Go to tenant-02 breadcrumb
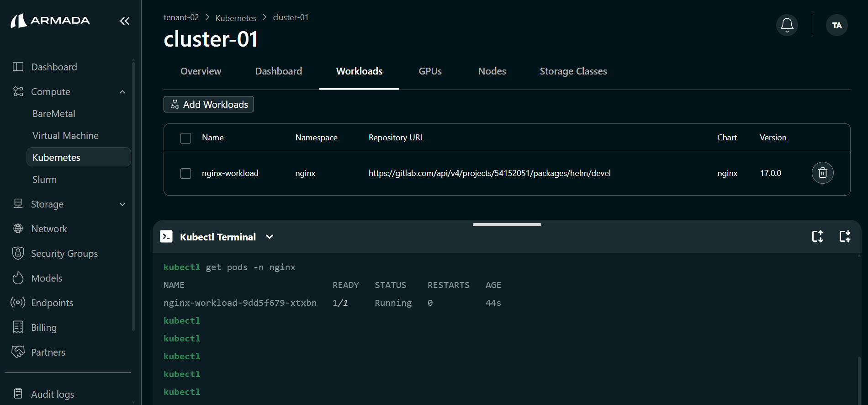The image size is (868, 405). 181,17
